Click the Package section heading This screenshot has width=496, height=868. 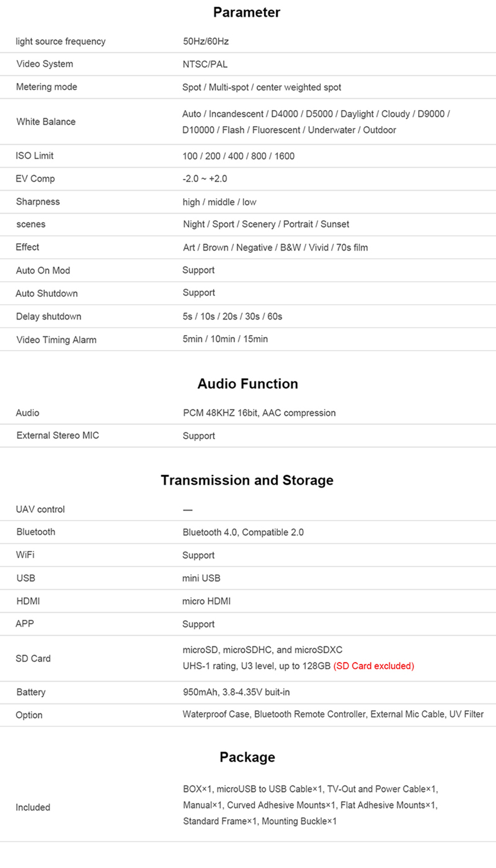[x=248, y=757]
